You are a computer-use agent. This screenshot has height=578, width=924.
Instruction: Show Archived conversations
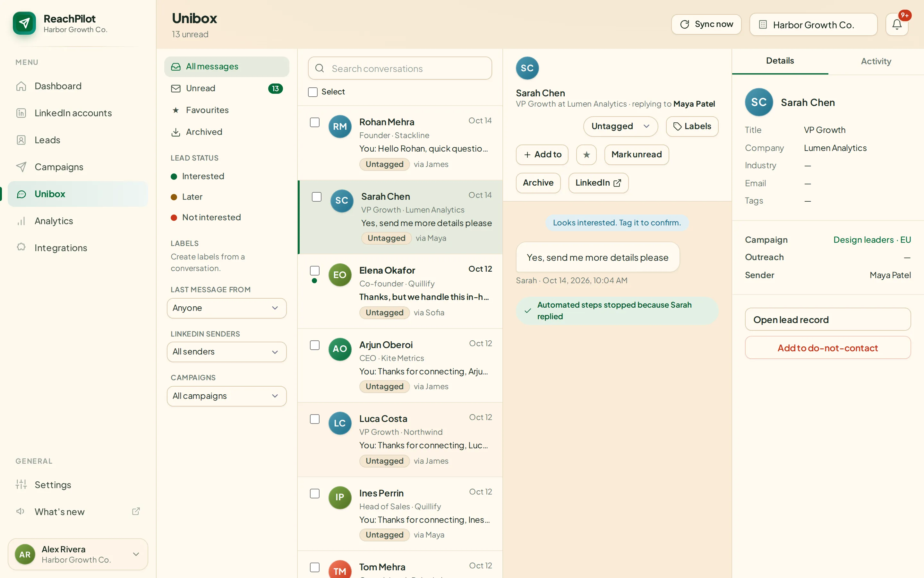[227, 132]
